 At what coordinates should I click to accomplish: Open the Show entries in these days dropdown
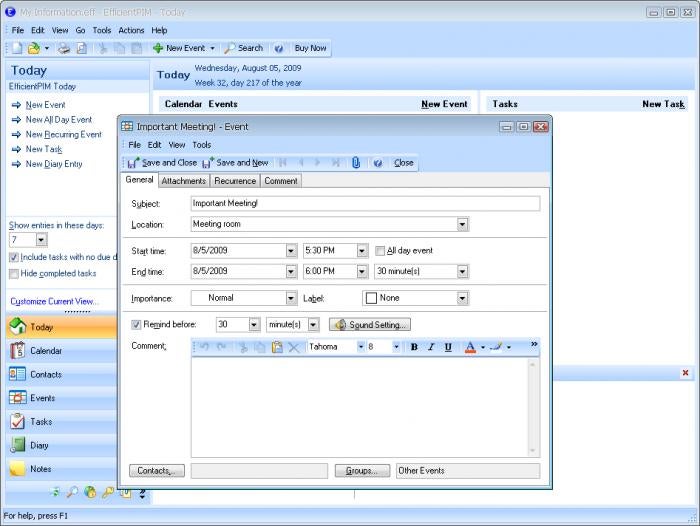pos(41,240)
